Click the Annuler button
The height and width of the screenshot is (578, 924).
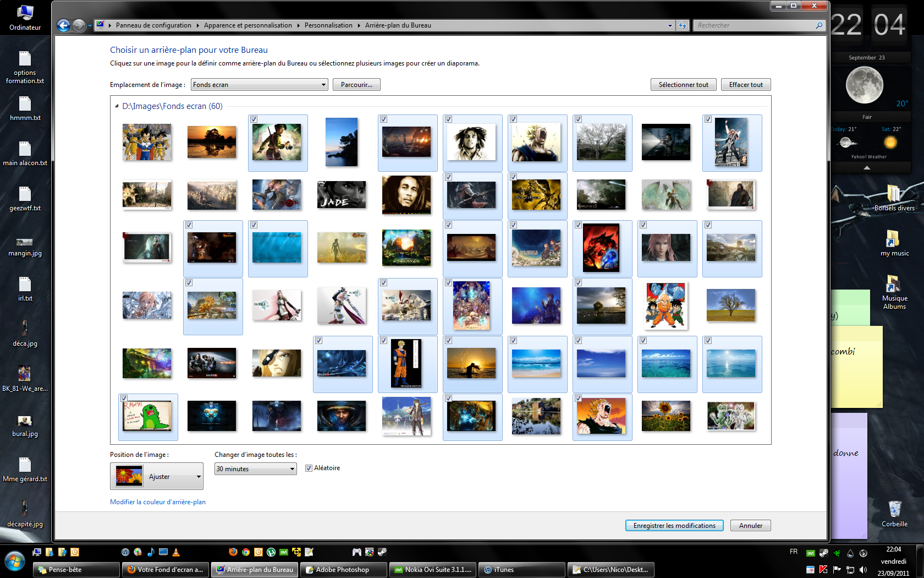point(751,526)
